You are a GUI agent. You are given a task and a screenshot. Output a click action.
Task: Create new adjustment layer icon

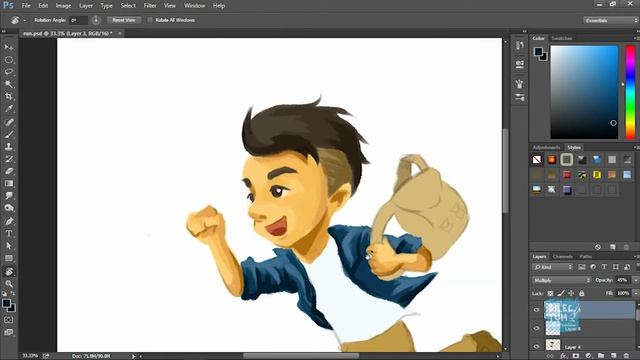588,356
